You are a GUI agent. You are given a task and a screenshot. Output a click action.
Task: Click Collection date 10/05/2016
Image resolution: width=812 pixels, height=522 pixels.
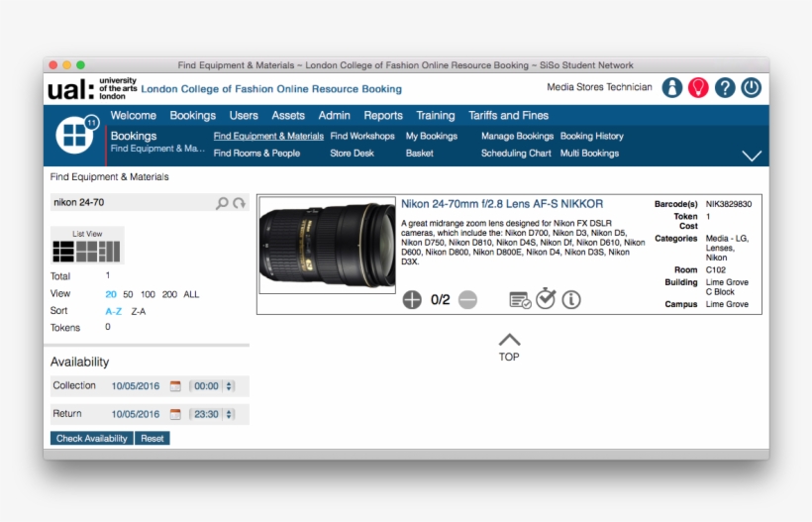(135, 385)
